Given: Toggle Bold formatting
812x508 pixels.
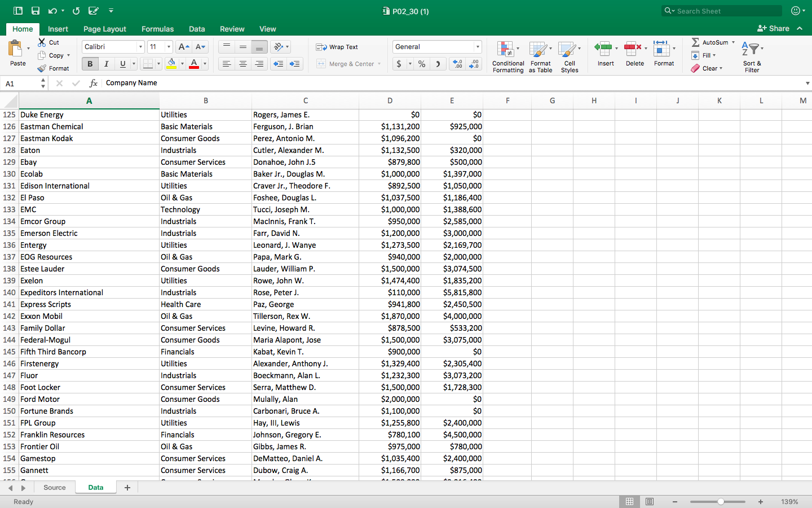Looking at the screenshot, I should pyautogui.click(x=90, y=64).
